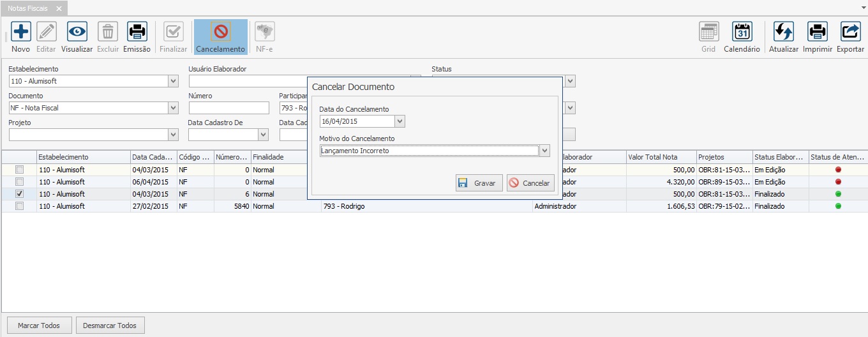
Task: Open the Data do Cancelamento date picker
Action: [x=400, y=121]
